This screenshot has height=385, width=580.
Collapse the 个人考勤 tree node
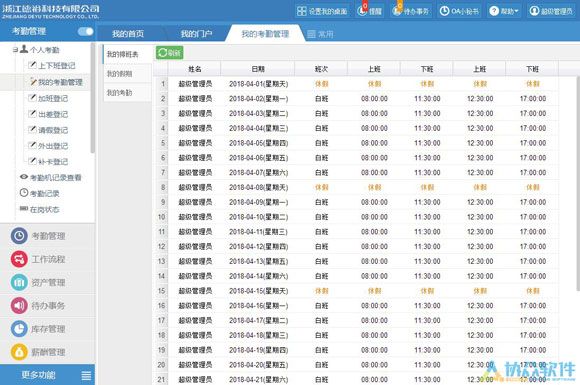15,50
